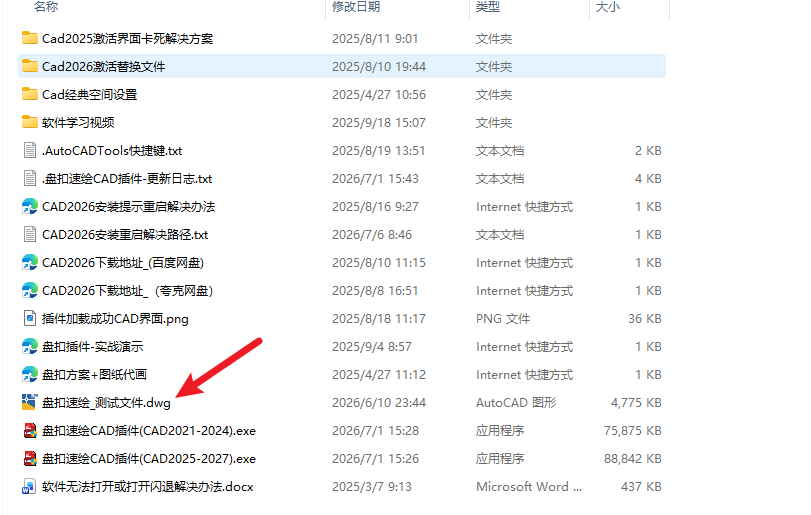
Task: Click date 2025/8/10 19:44
Action: [x=379, y=67]
